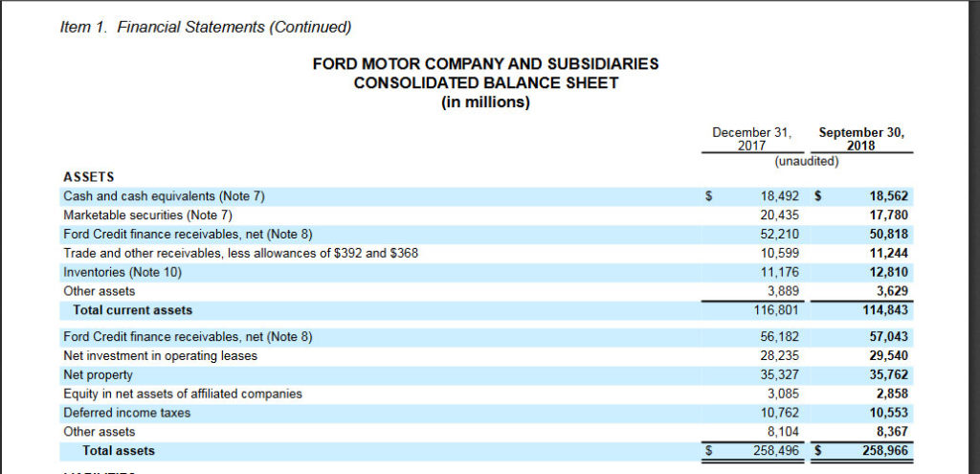
Task: Click the Total assets row label
Action: [x=118, y=450]
